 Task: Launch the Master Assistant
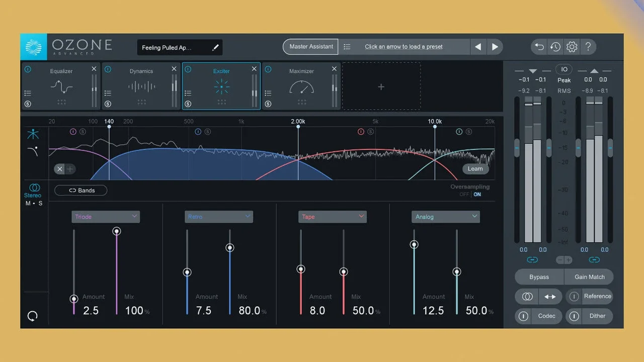[x=311, y=47]
